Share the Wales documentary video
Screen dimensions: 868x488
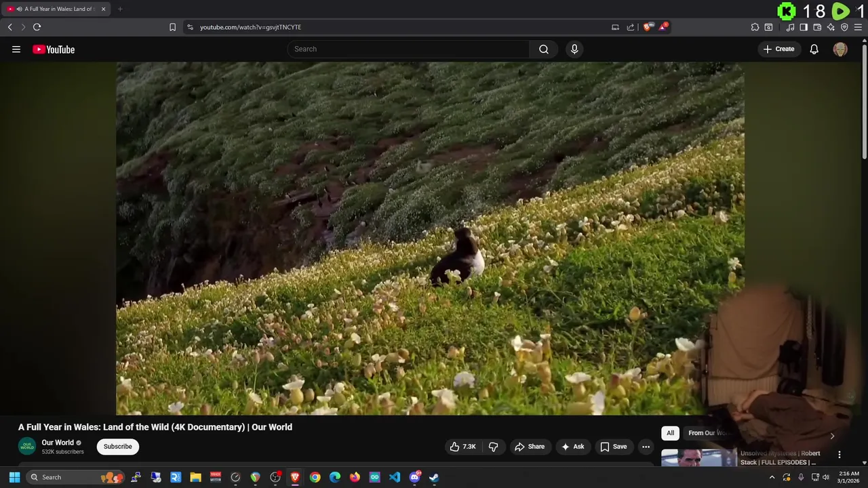(x=530, y=447)
